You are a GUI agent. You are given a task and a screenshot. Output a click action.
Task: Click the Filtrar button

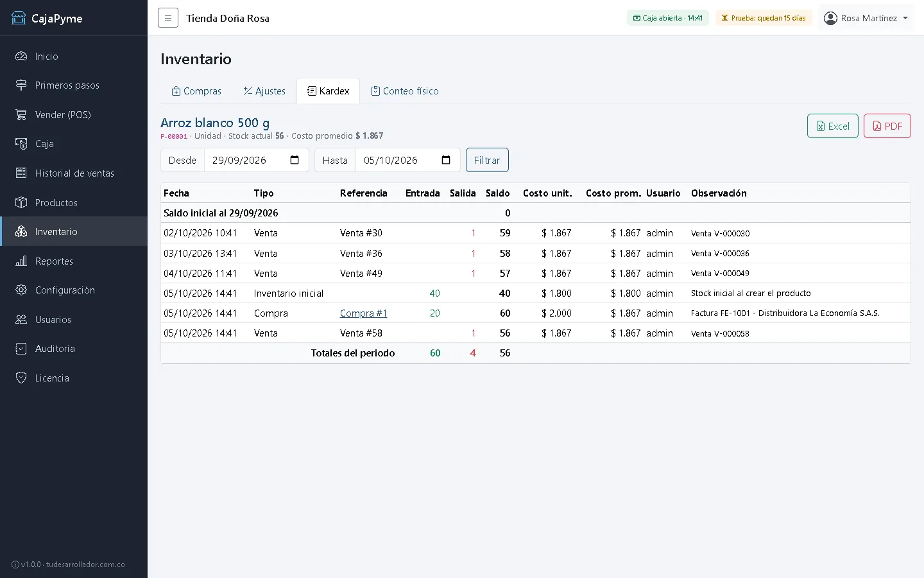point(487,160)
